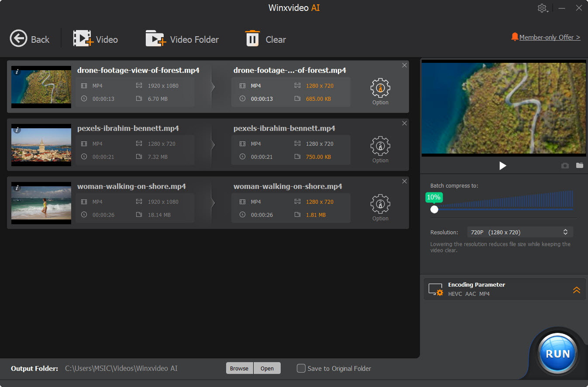The width and height of the screenshot is (588, 387).
Task: Click the batch compress slider handle
Action: [x=434, y=209]
